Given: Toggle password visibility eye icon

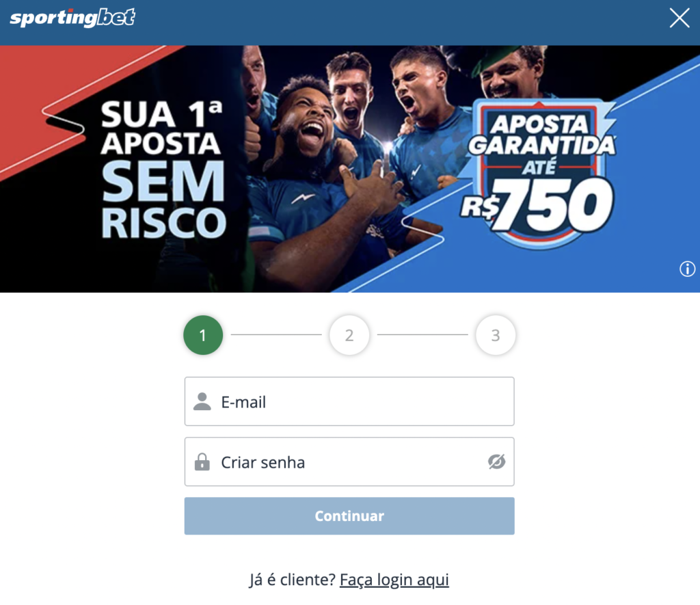Looking at the screenshot, I should (496, 461).
